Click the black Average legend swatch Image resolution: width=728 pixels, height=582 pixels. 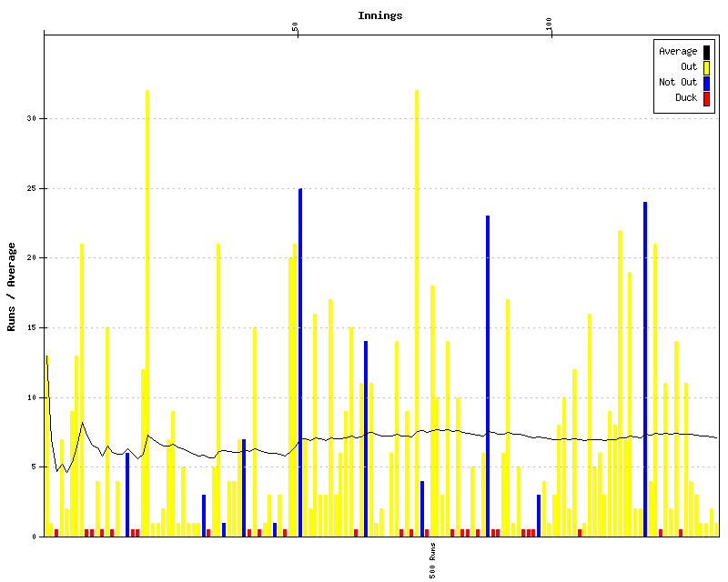(x=706, y=51)
